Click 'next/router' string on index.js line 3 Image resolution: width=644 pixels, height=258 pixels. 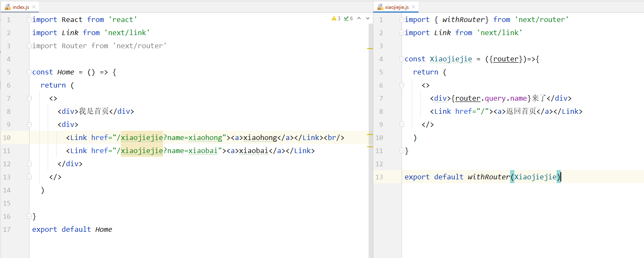point(140,46)
